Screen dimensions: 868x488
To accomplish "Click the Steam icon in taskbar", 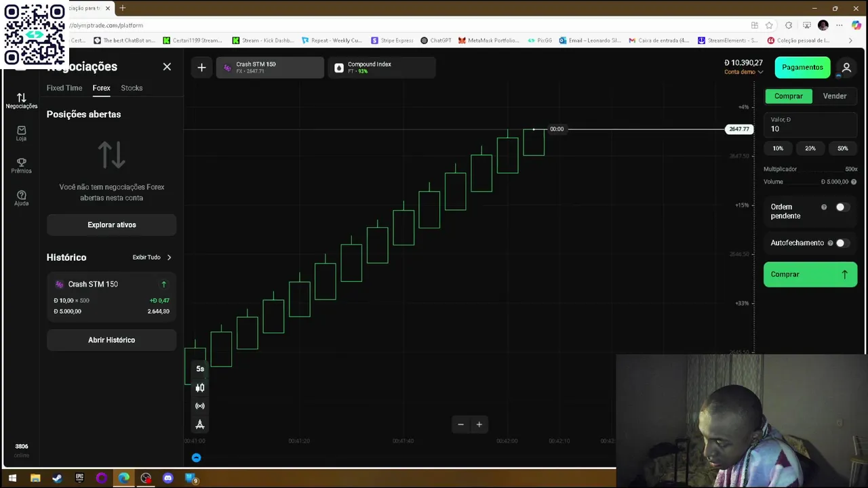I will (57, 478).
